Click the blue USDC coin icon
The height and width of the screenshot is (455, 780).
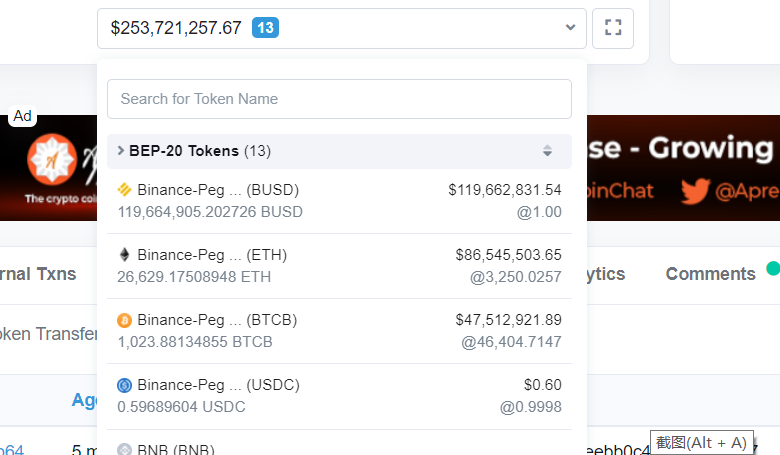click(124, 385)
